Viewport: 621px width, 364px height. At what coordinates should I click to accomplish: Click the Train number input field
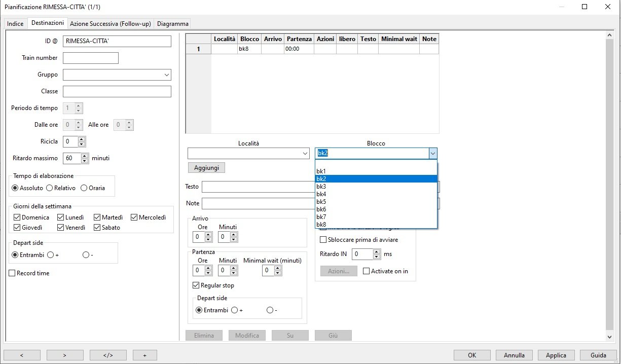90,58
